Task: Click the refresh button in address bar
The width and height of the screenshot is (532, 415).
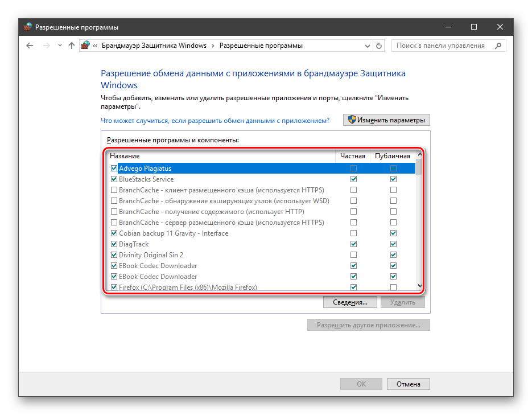Action: coord(380,46)
